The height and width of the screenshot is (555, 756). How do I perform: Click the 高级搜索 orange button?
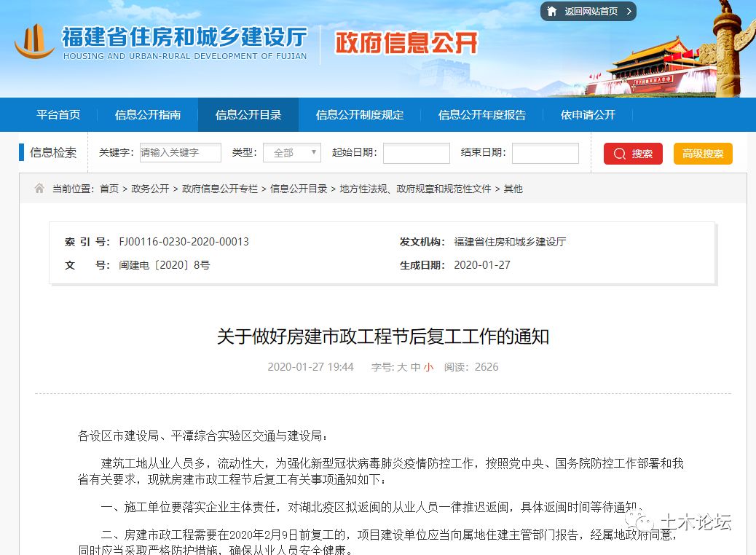click(703, 154)
